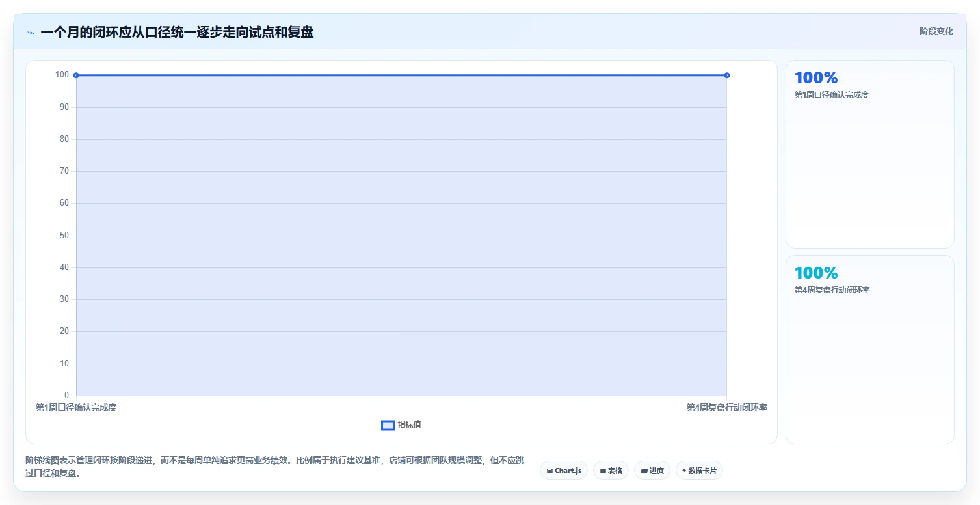Click the last data point at 第4周
Screen dimensions: 980x505
click(726, 75)
